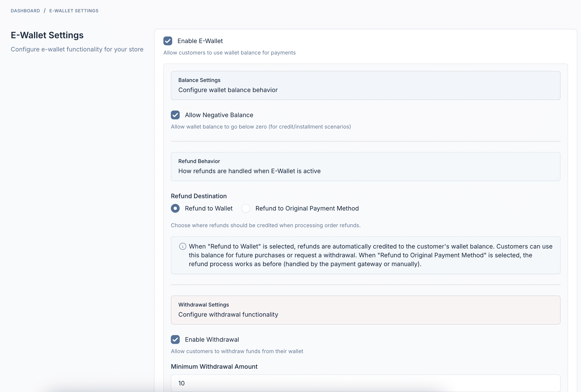Toggle the Allow Negative Balance checkbox
Screen dimensions: 581x392
(175, 115)
